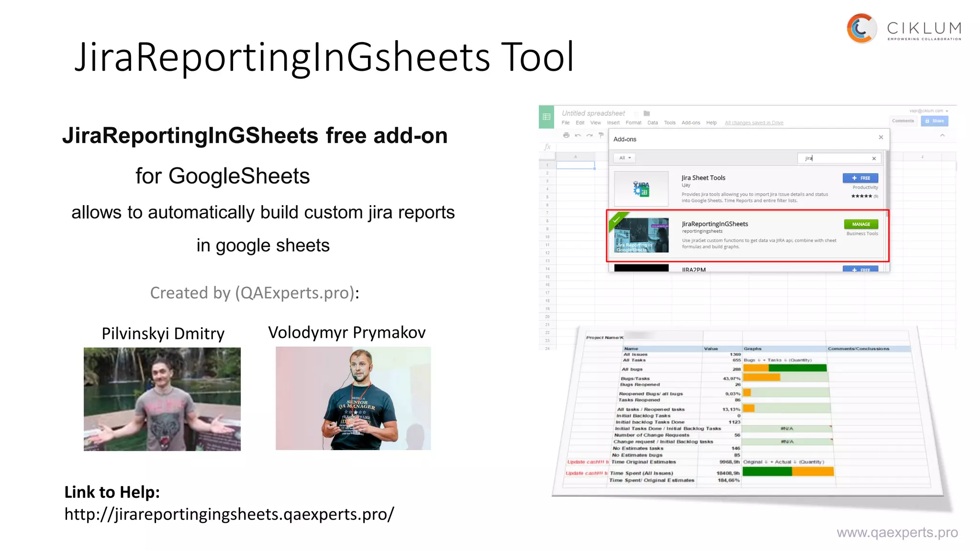The width and height of the screenshot is (980, 551).
Task: Click column A header
Action: (575, 156)
